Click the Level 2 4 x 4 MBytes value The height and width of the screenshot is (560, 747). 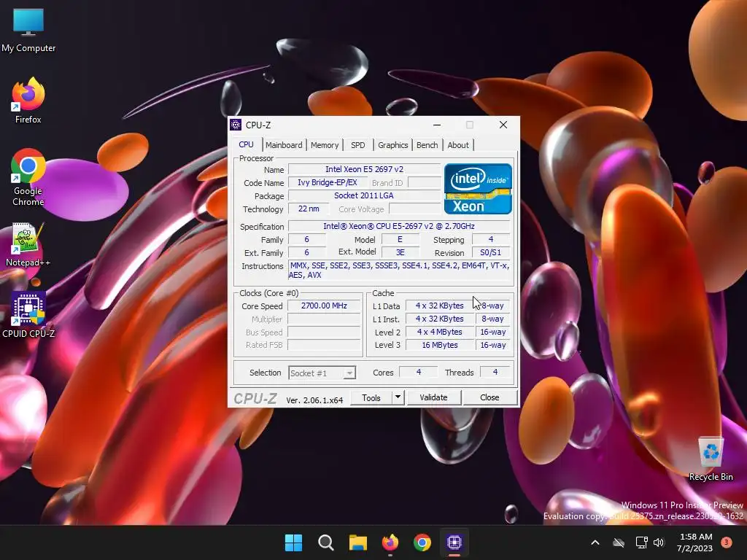pos(439,332)
